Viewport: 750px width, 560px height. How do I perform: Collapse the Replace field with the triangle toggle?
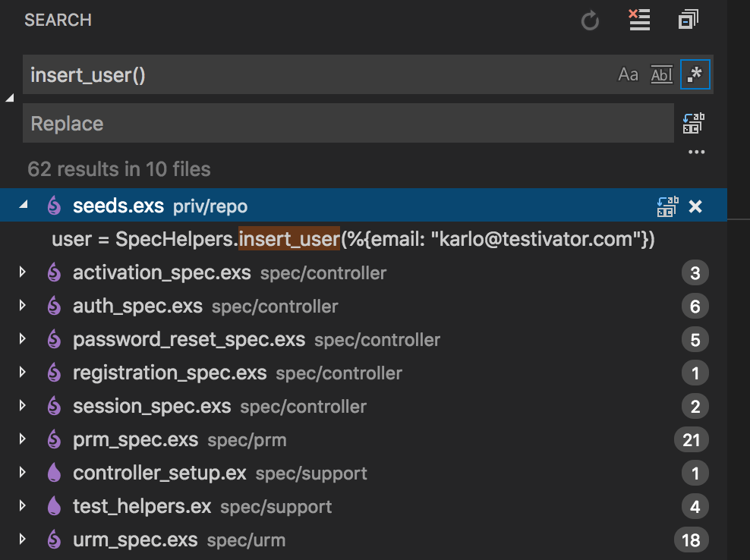click(10, 98)
